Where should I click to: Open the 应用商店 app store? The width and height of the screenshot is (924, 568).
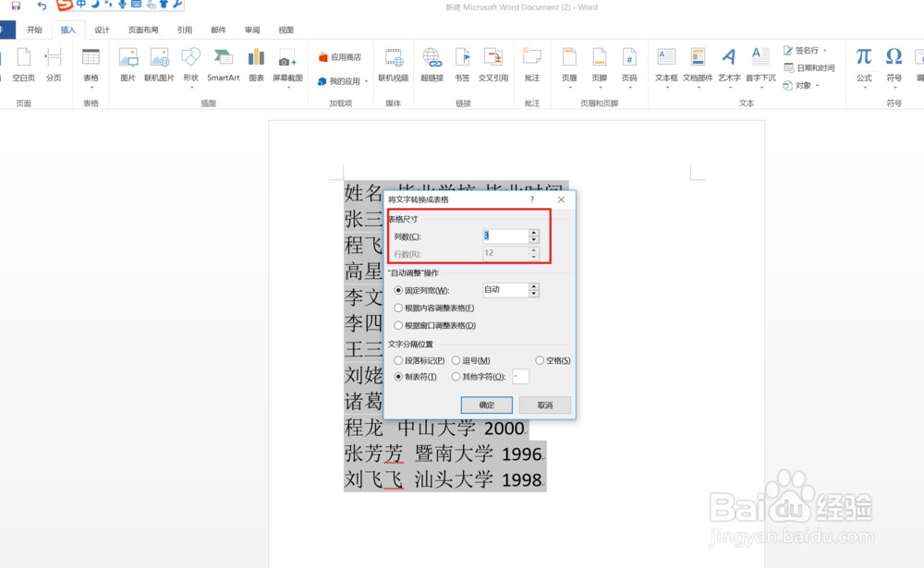tap(340, 57)
